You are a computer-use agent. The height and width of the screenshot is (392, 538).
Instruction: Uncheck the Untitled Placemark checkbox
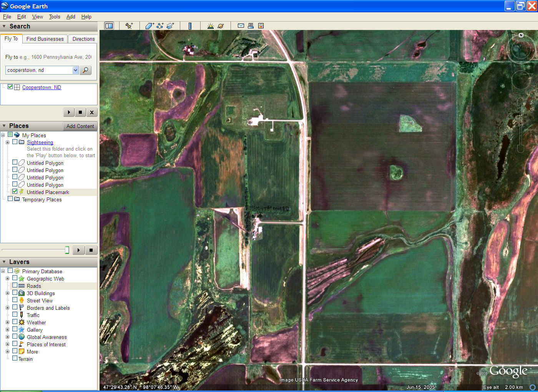[x=15, y=191]
